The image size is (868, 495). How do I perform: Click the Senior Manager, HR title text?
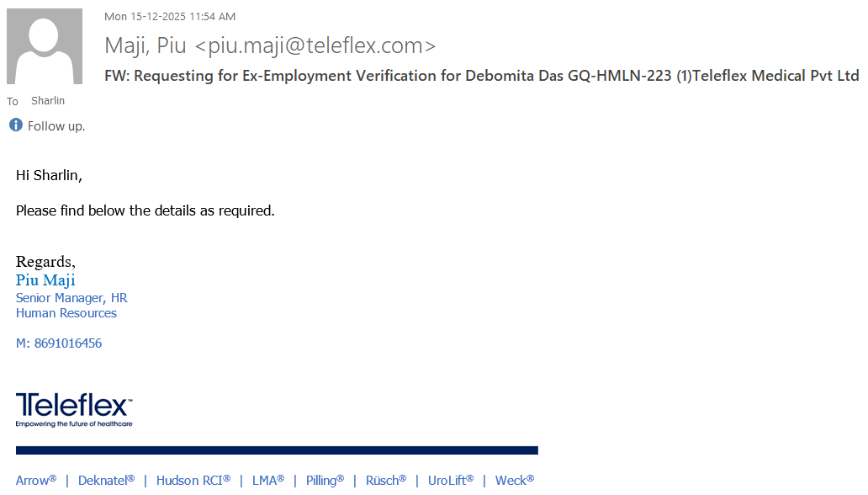click(x=71, y=298)
